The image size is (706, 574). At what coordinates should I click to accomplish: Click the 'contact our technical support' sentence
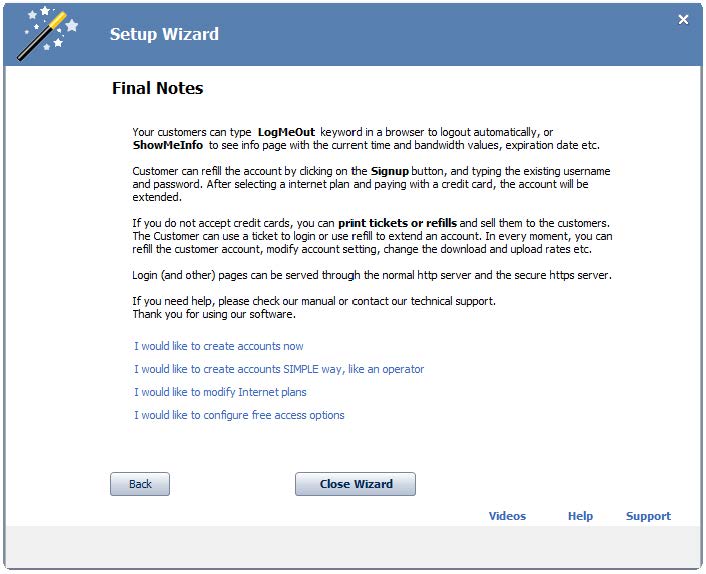(x=314, y=301)
